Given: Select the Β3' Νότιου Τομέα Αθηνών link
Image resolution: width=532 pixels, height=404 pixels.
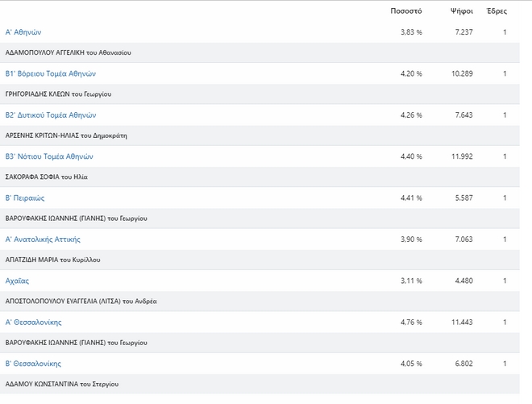Looking at the screenshot, I should 50,156.
